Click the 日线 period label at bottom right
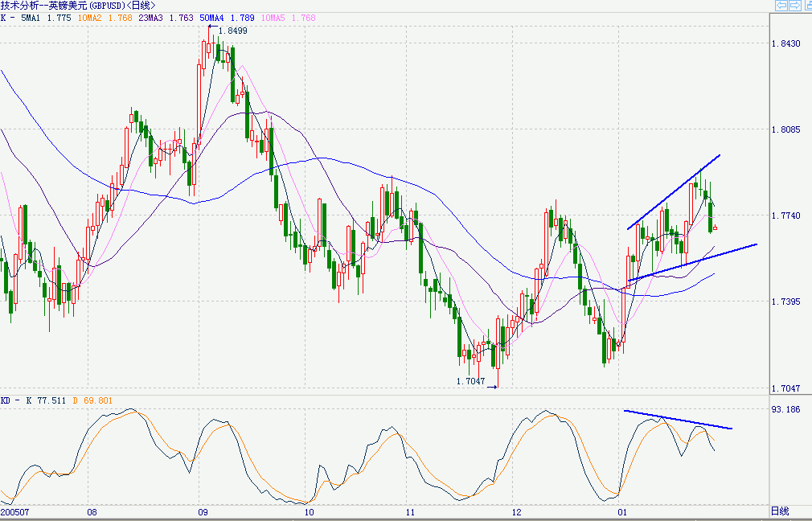812x521 pixels. point(780,511)
